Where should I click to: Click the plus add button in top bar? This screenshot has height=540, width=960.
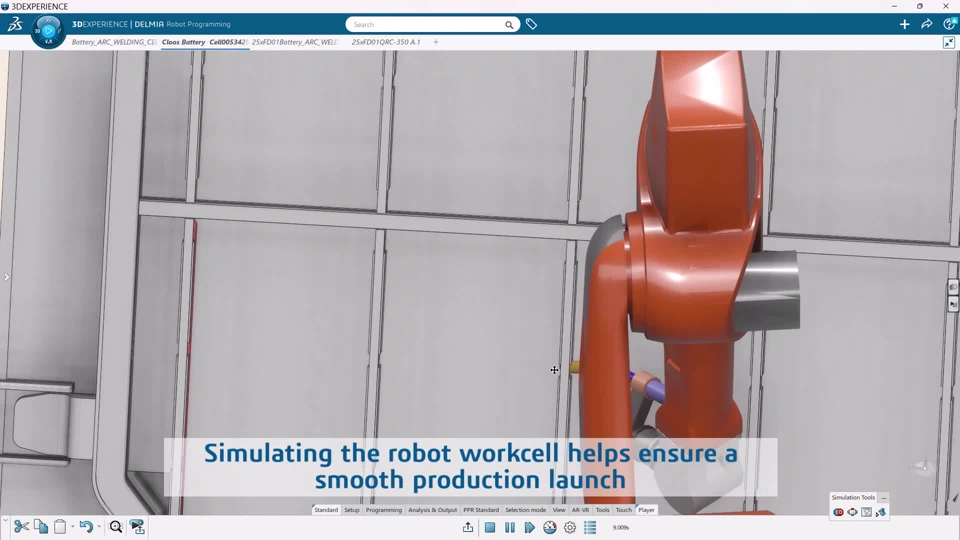pos(904,24)
